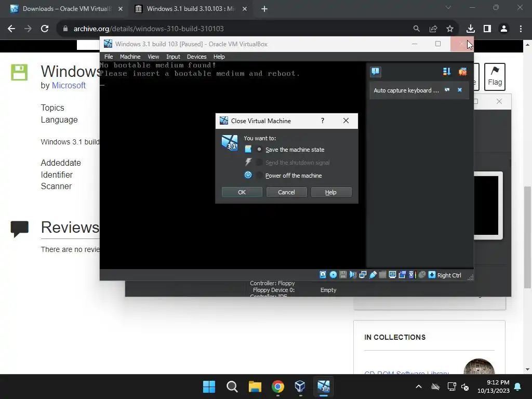Screen dimensions: 532x399
Task: Open the VirtualBox Help menu
Action: click(219, 57)
